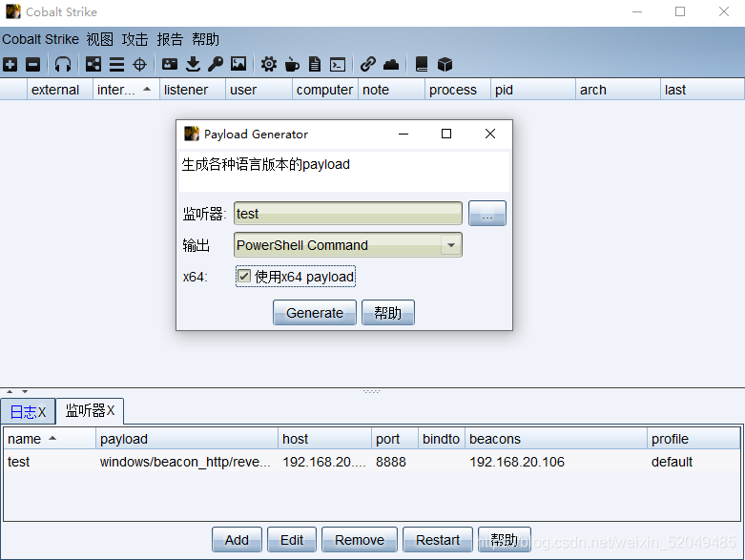Sort sessions by last column header

[x=702, y=90]
